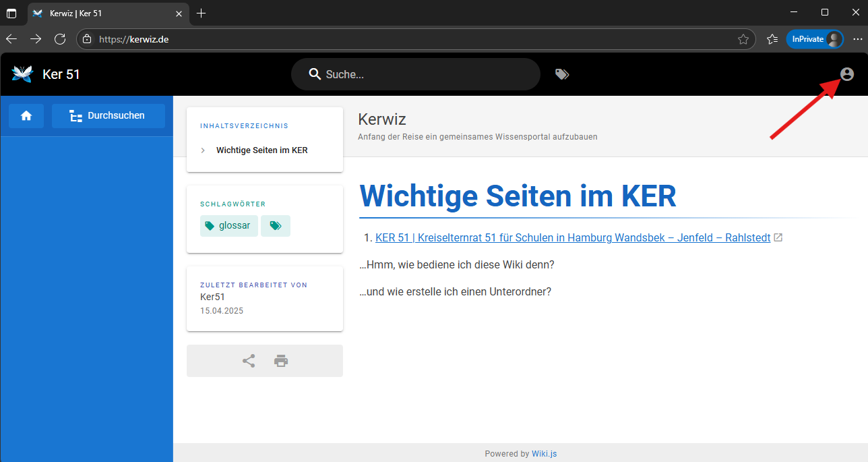Screen dimensions: 868x462
Task: Select the 'glossar' tag chip
Action: tap(228, 226)
